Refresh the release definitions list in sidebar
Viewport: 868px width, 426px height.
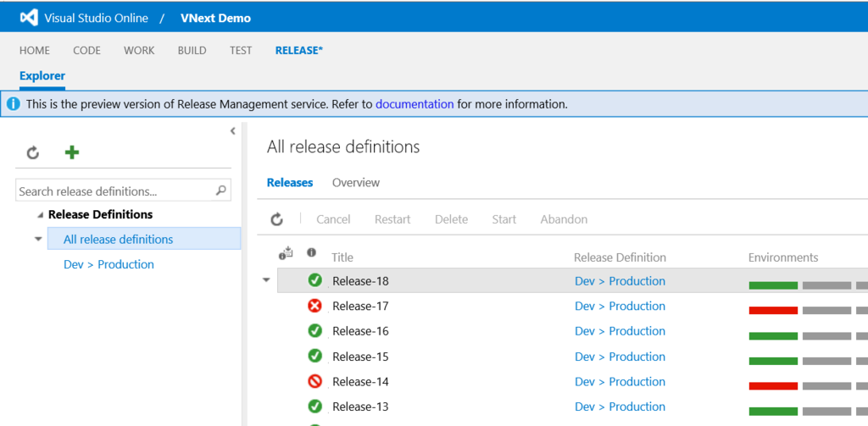[33, 152]
